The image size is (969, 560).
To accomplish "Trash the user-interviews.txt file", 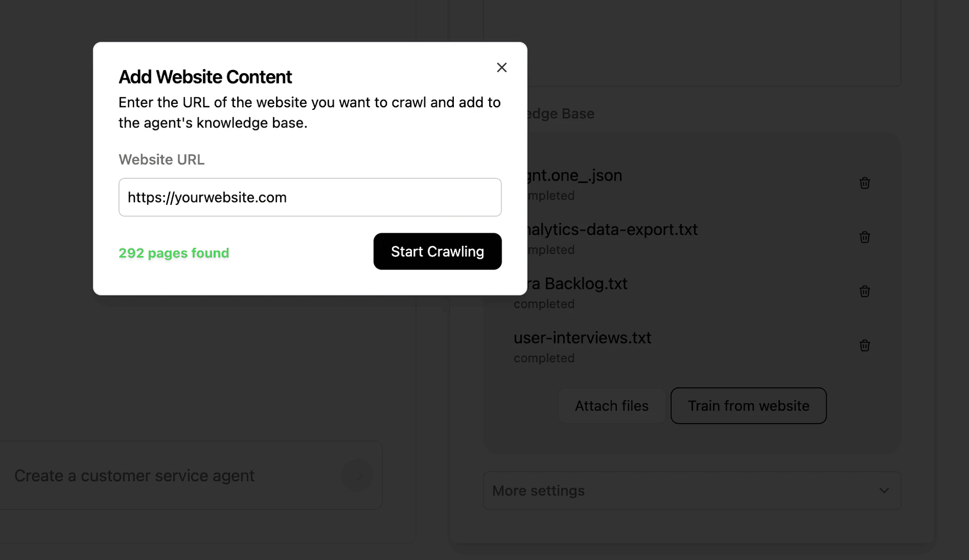I will (864, 345).
